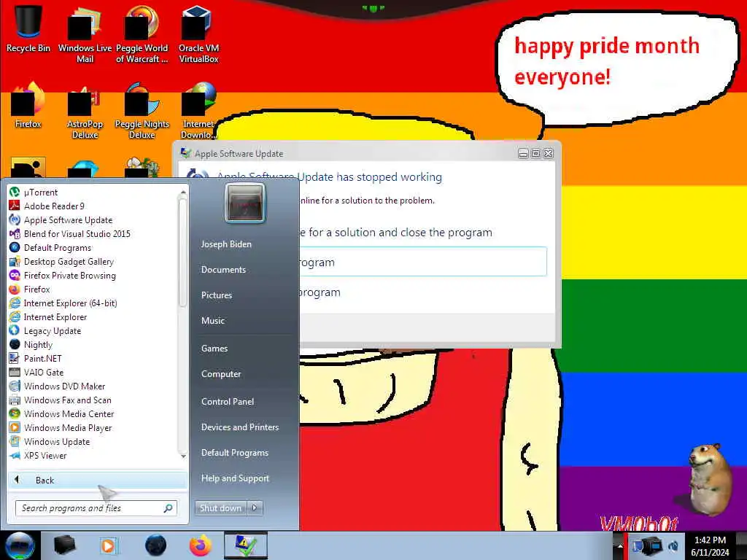Screen dimensions: 747x560
Task: Open Music from Start menu
Action: pyautogui.click(x=212, y=321)
